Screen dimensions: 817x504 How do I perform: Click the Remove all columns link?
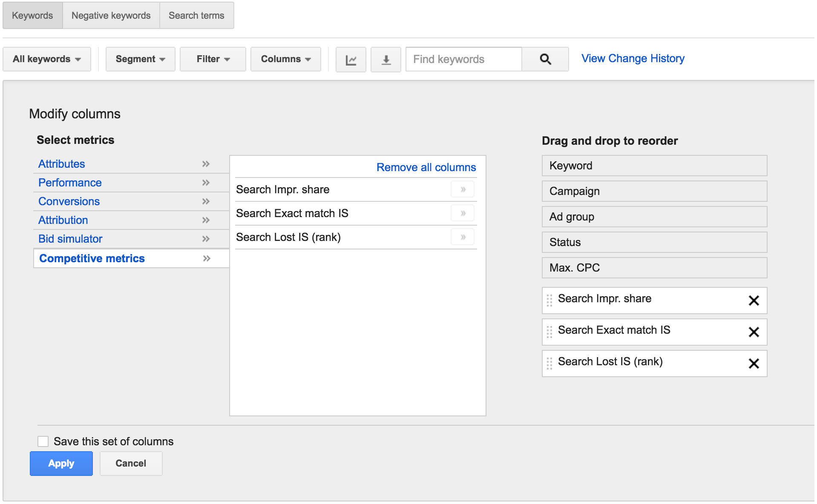(x=426, y=167)
